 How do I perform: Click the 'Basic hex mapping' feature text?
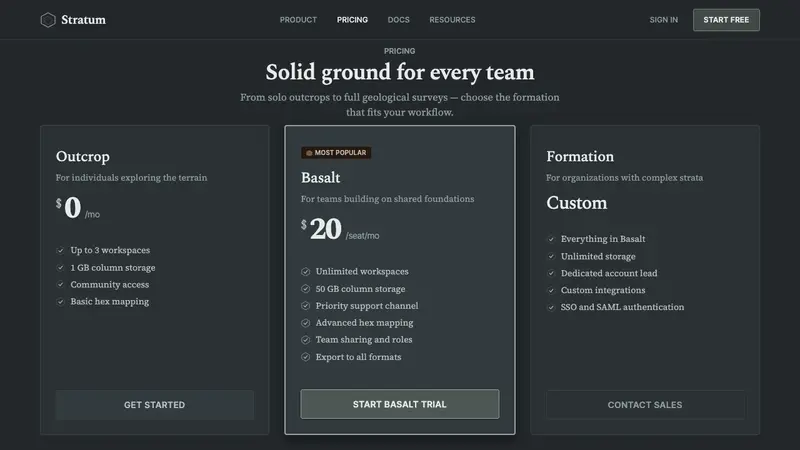point(110,302)
